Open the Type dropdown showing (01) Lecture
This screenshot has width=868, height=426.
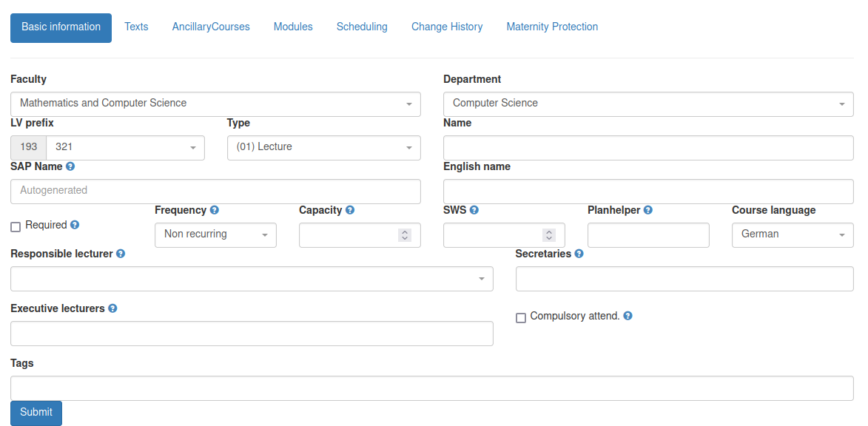click(324, 148)
